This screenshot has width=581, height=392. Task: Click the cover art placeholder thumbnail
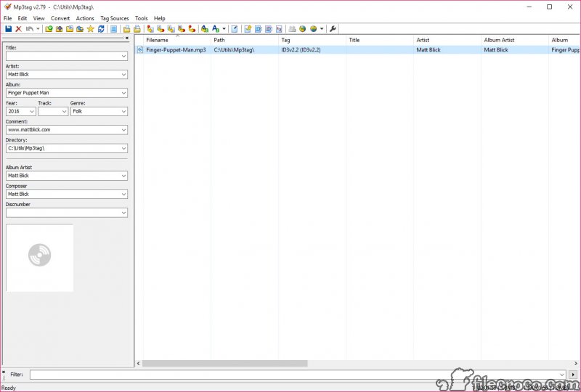[x=40, y=258]
